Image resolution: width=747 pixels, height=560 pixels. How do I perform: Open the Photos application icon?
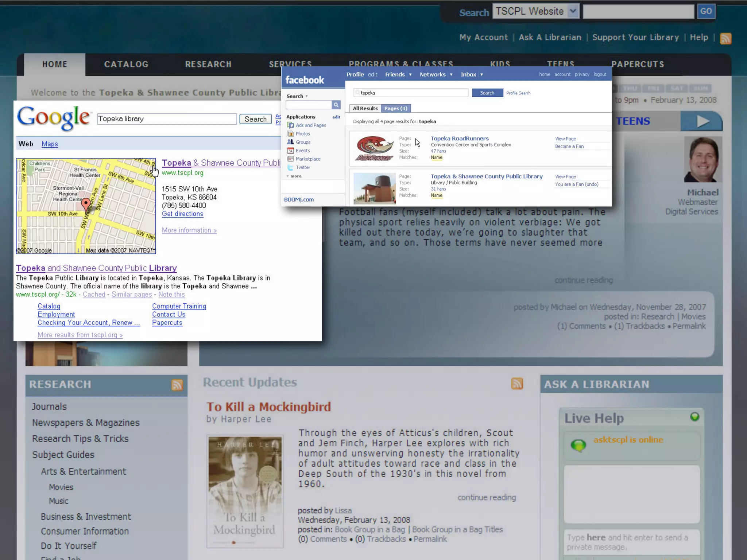[290, 134]
